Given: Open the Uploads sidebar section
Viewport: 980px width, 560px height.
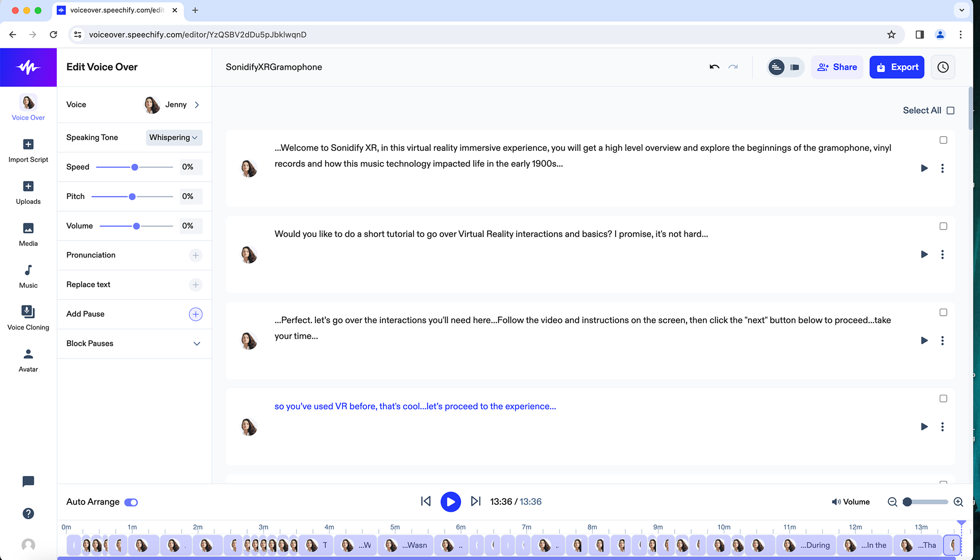Looking at the screenshot, I should 28,192.
